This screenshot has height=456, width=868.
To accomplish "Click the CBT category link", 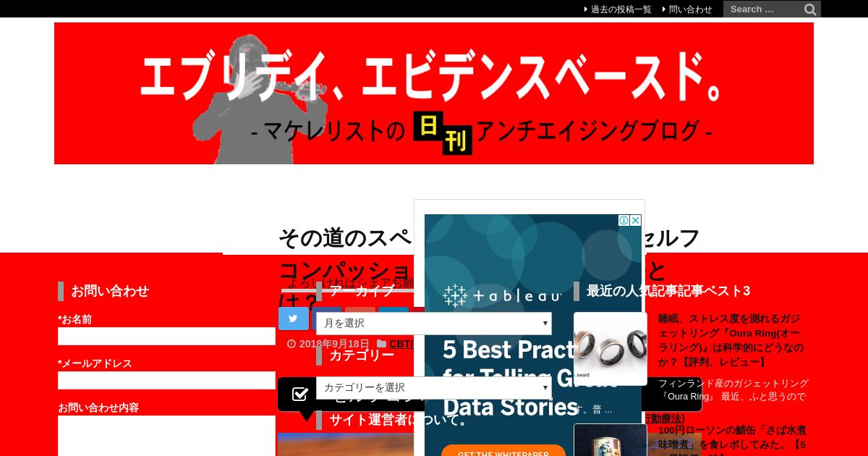I will coord(401,345).
